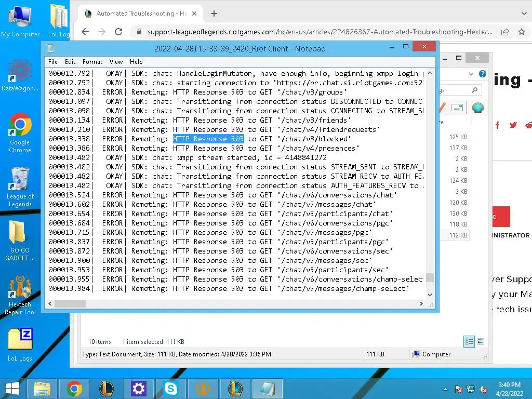This screenshot has width=532, height=399.
Task: Open Notepad File menu
Action: coord(52,62)
